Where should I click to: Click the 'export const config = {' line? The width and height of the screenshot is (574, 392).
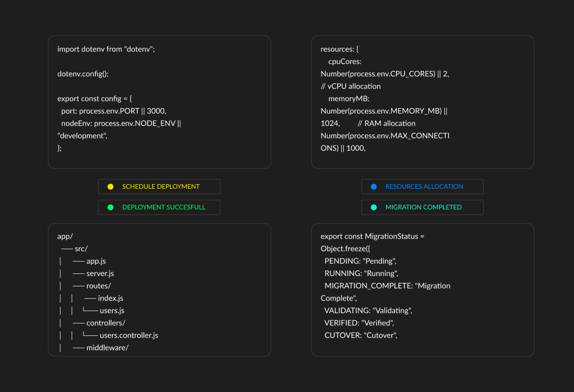pyautogui.click(x=95, y=99)
